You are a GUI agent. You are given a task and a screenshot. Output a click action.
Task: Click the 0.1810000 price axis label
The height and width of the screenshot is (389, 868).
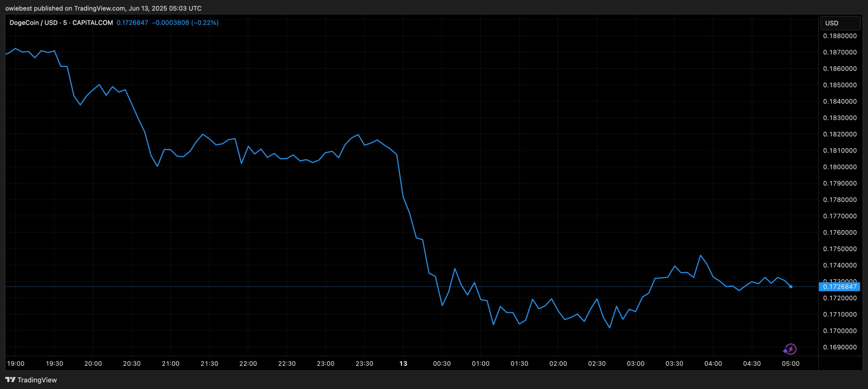pyautogui.click(x=840, y=151)
